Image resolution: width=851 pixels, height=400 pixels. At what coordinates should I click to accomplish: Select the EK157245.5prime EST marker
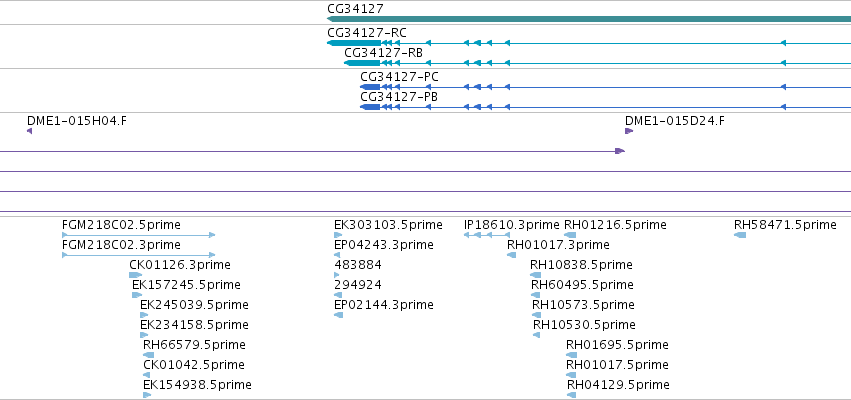(x=137, y=295)
